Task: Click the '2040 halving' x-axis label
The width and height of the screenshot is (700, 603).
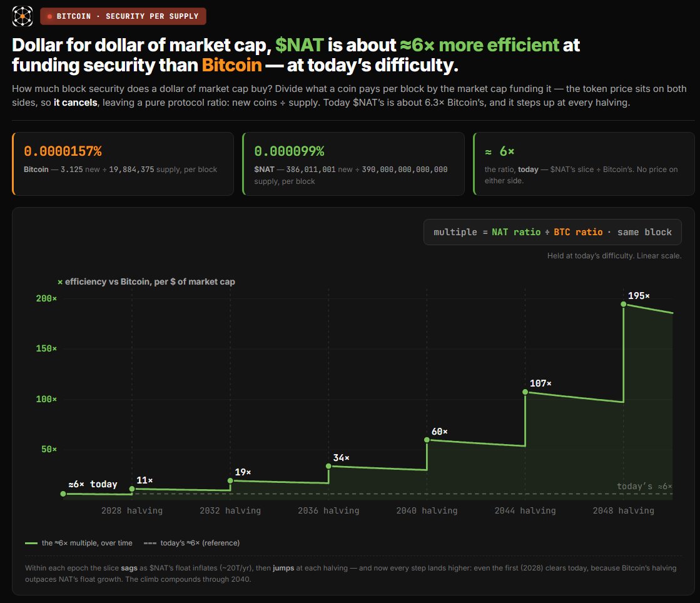Action: (x=427, y=510)
